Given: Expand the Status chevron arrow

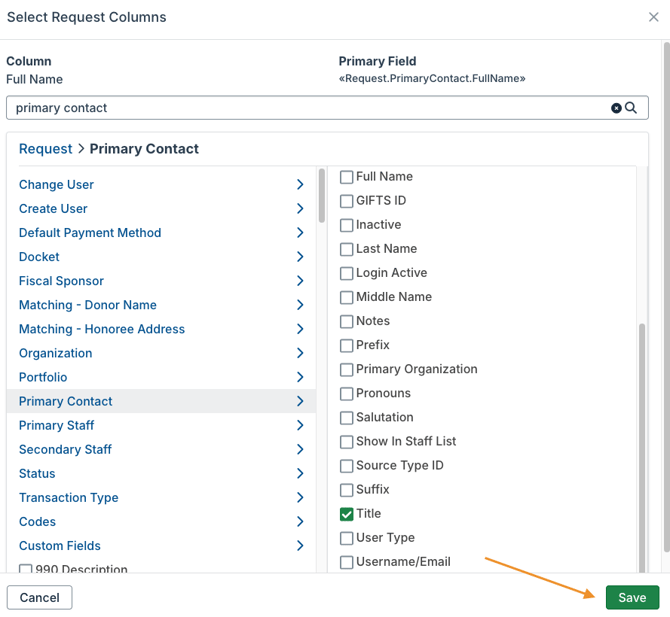Looking at the screenshot, I should click(300, 474).
